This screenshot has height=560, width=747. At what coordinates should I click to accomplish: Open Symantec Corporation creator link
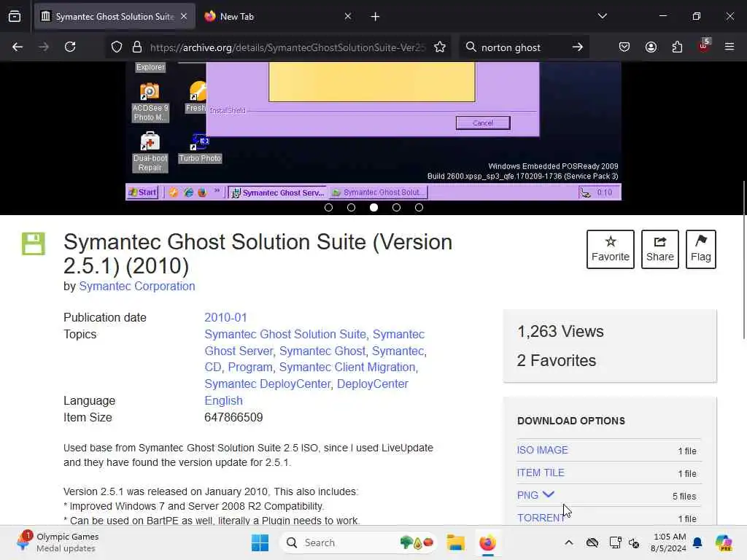pyautogui.click(x=136, y=286)
